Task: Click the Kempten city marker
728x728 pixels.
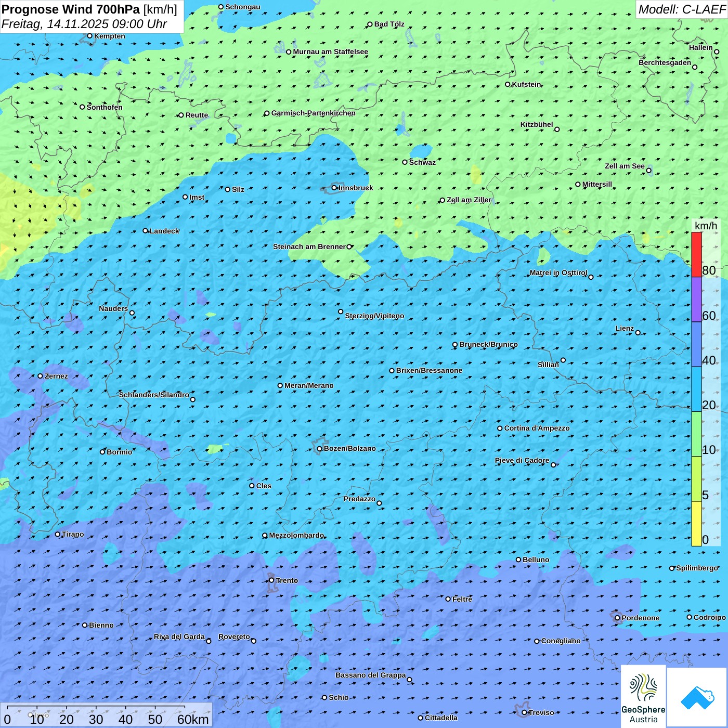Action: click(x=89, y=36)
